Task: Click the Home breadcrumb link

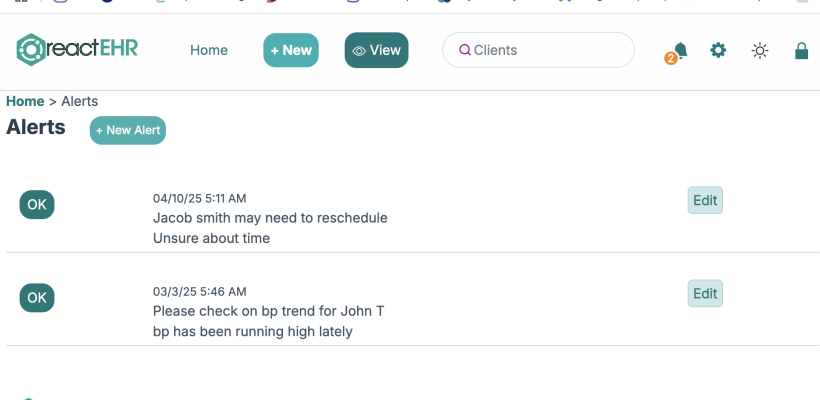Action: click(25, 101)
